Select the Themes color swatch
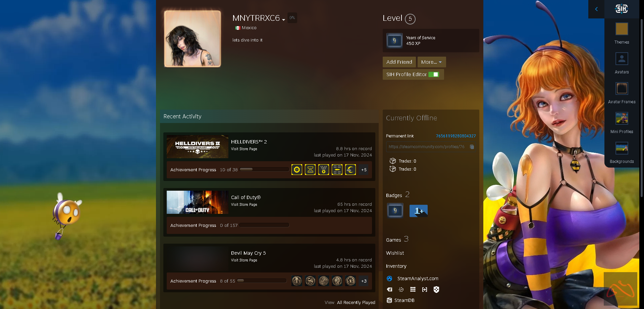Image resolution: width=644 pixels, height=309 pixels. pos(622,29)
